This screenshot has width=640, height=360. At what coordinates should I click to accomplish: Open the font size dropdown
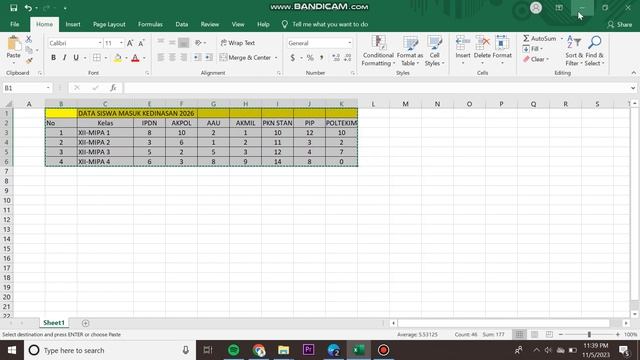[x=121, y=43]
